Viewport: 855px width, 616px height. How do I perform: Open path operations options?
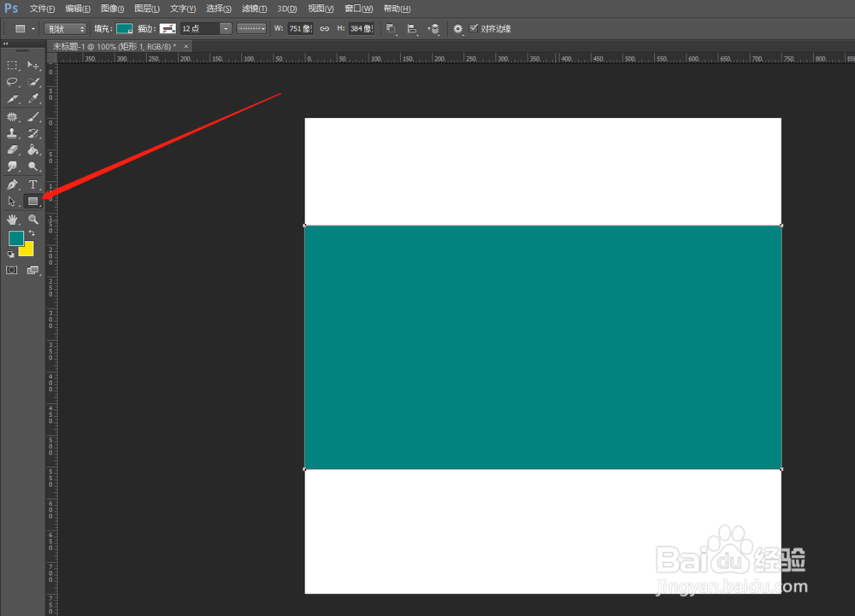tap(391, 29)
